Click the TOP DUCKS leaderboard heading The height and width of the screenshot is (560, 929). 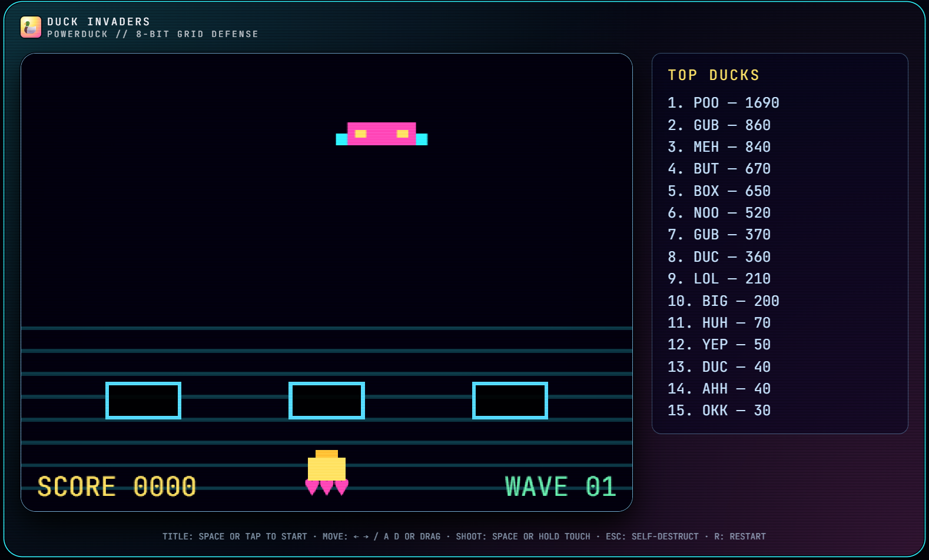click(714, 75)
